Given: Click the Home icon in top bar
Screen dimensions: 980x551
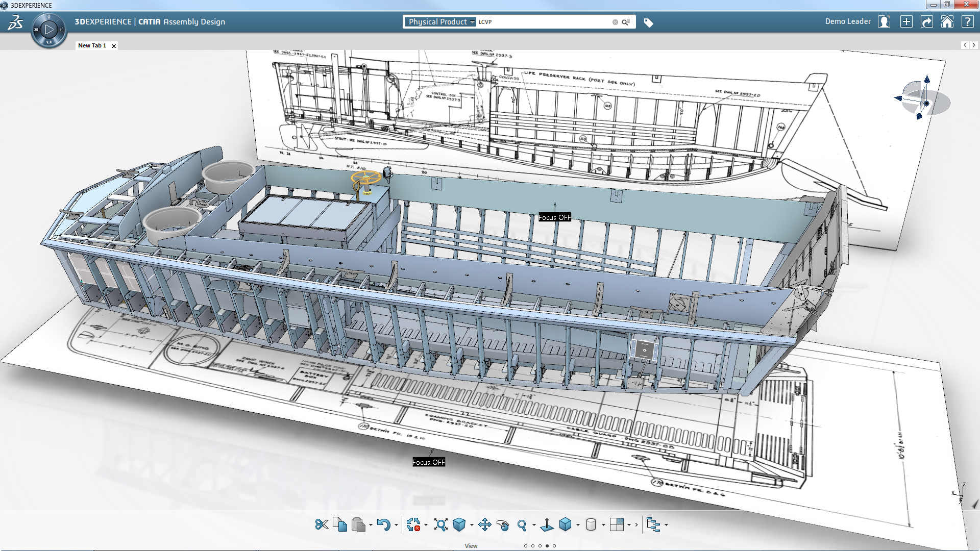Looking at the screenshot, I should 947,22.
